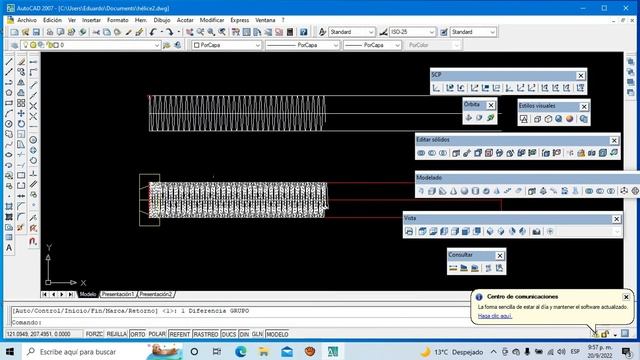
Task: Select the Rectangle draw tool
Action: click(9, 103)
